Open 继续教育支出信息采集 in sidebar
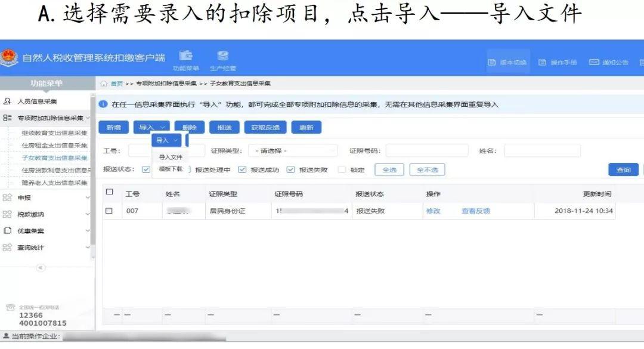Image resolution: width=644 pixels, height=349 pixels. 54,133
